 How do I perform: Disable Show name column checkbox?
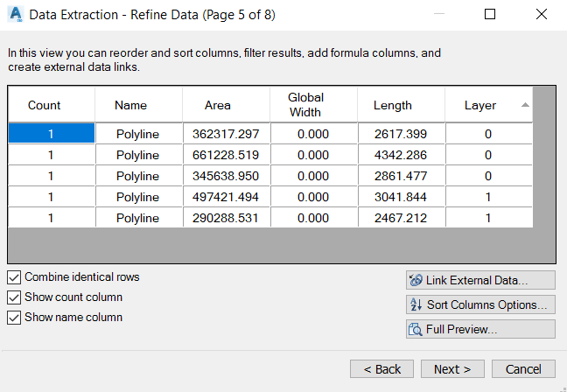coord(14,318)
